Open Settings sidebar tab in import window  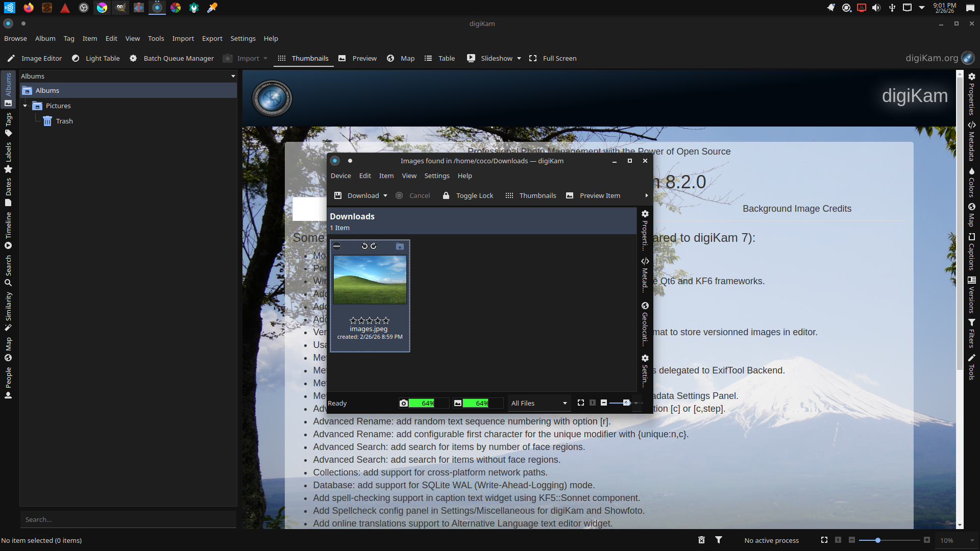point(645,371)
